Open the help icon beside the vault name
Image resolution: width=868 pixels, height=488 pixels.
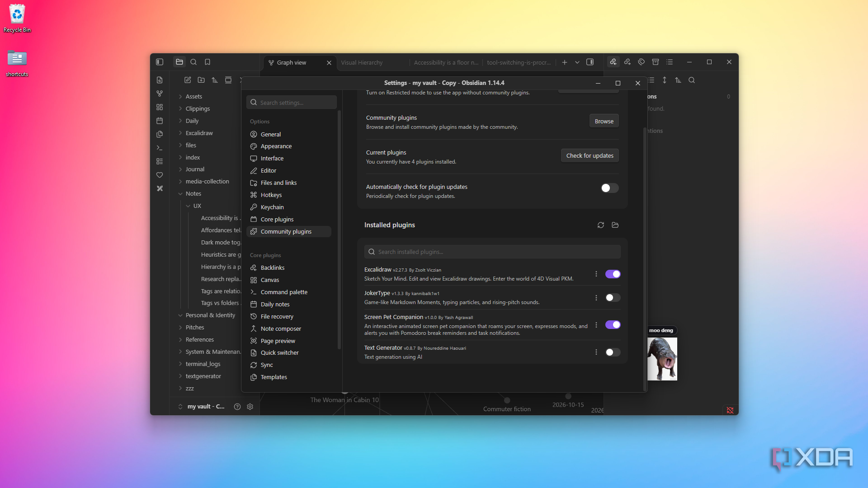tap(237, 407)
